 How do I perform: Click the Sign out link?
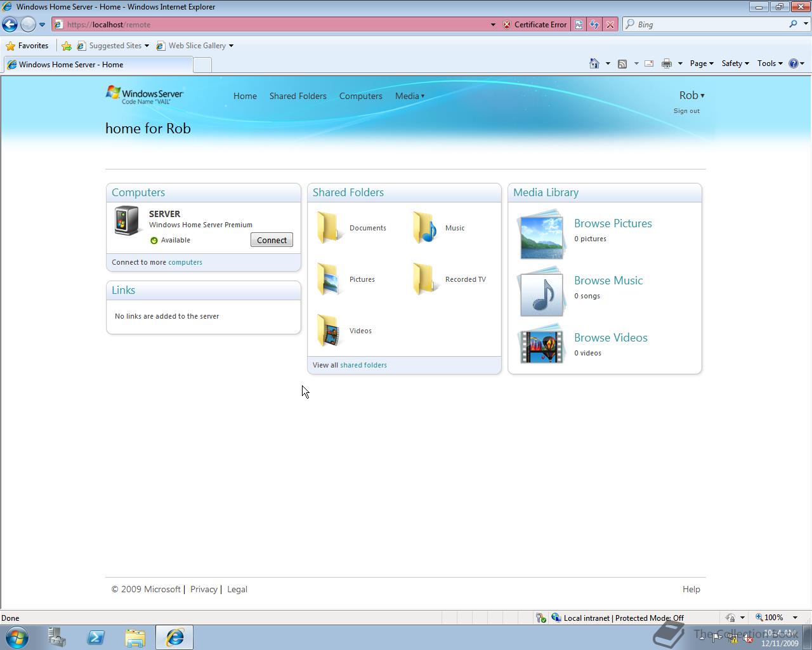pyautogui.click(x=686, y=111)
